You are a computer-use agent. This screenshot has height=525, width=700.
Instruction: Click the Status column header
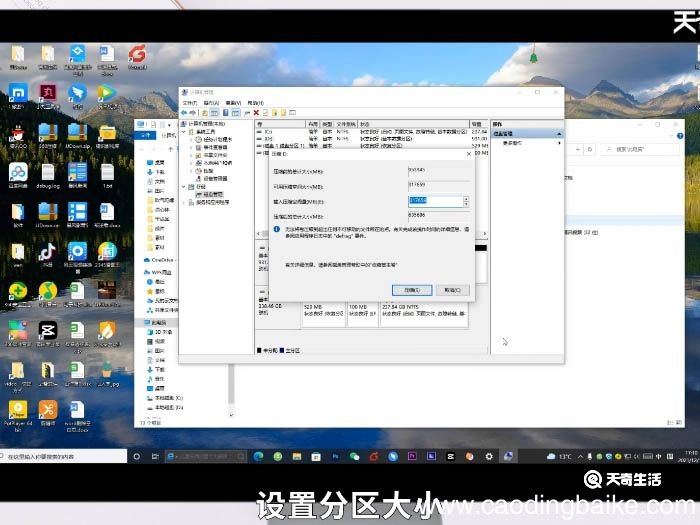point(413,124)
